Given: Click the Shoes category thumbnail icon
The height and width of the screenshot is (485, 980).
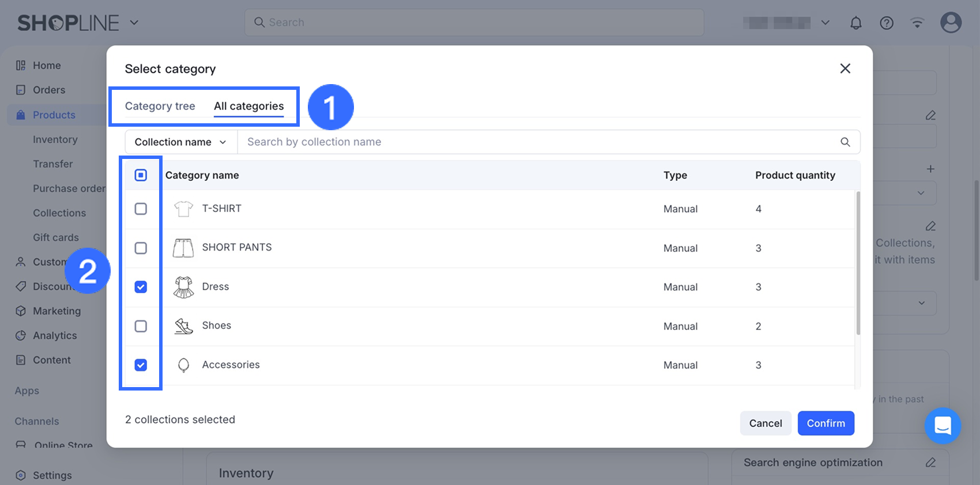Looking at the screenshot, I should 183,326.
